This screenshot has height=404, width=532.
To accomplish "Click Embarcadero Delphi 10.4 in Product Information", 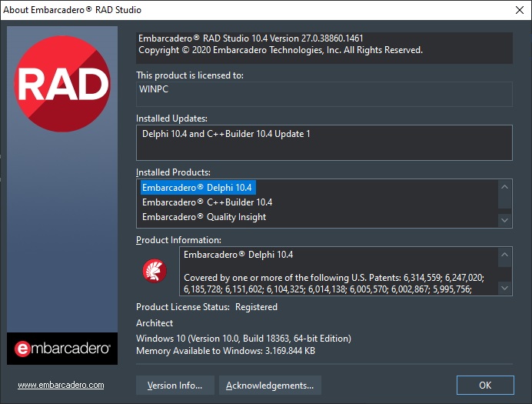I will [238, 255].
